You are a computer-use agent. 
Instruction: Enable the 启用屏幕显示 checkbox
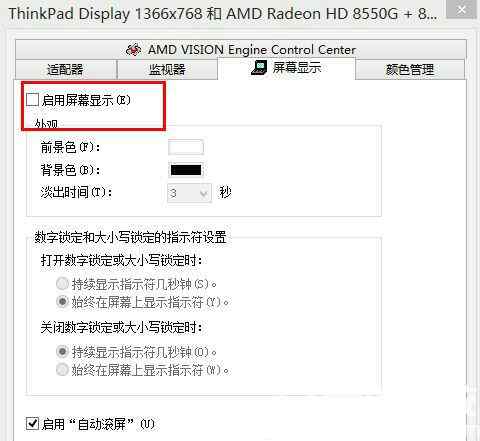point(32,100)
